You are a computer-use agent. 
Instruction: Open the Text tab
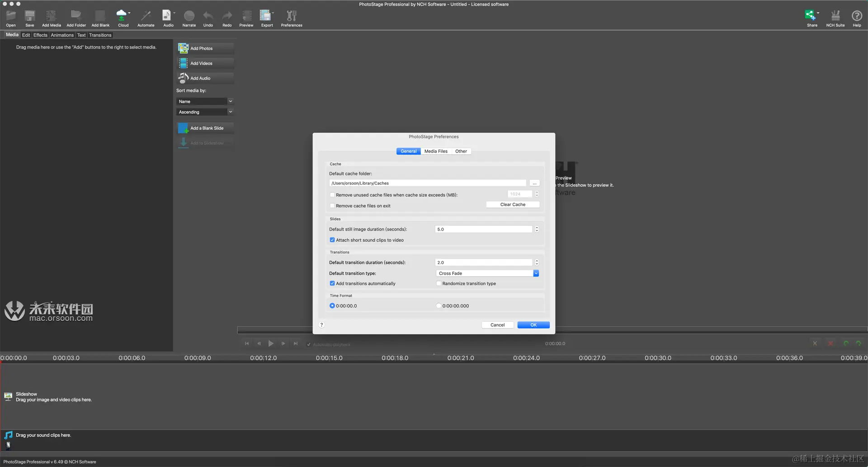(x=81, y=35)
